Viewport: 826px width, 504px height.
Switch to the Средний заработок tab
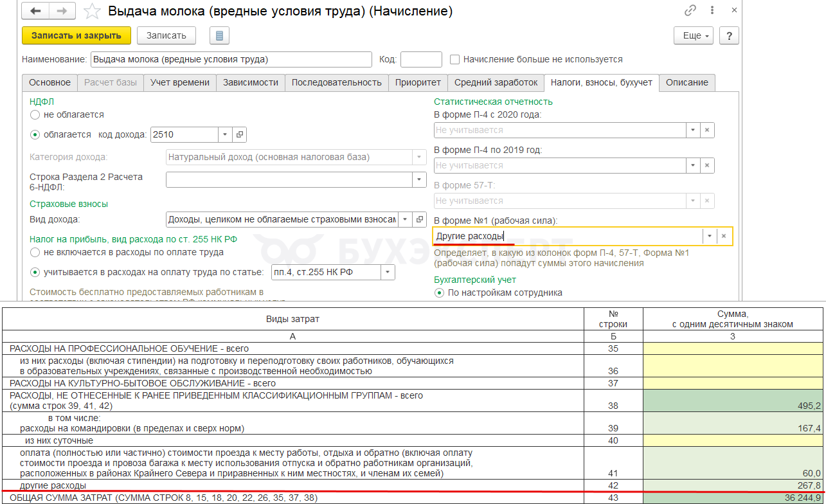(496, 83)
